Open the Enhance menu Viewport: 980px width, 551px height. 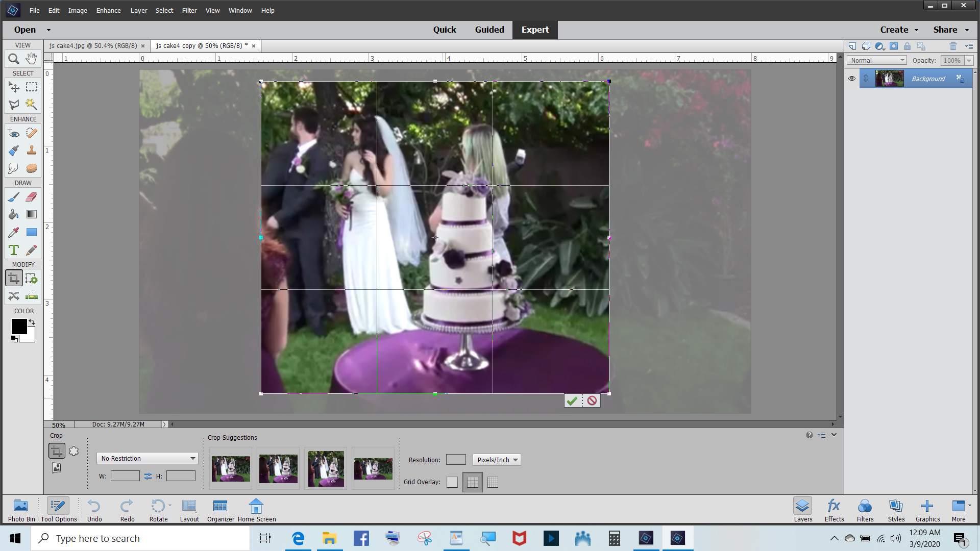pos(108,10)
